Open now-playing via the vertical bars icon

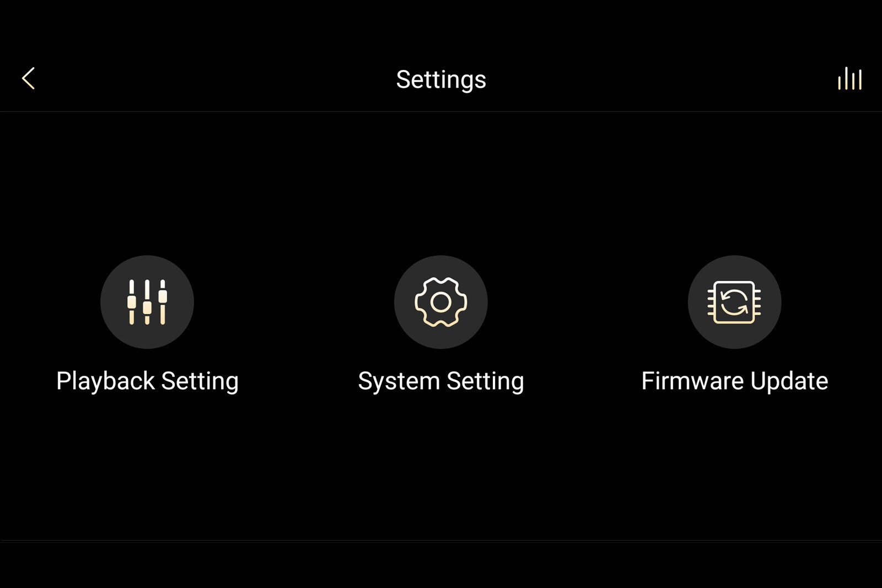point(850,79)
